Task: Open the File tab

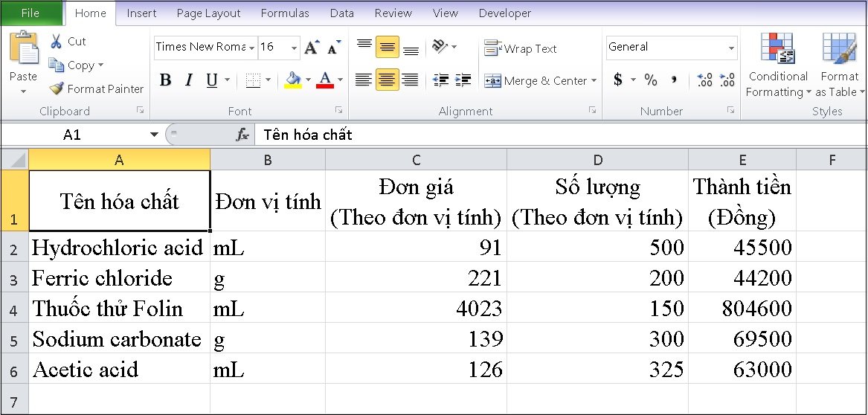Action: [x=30, y=13]
